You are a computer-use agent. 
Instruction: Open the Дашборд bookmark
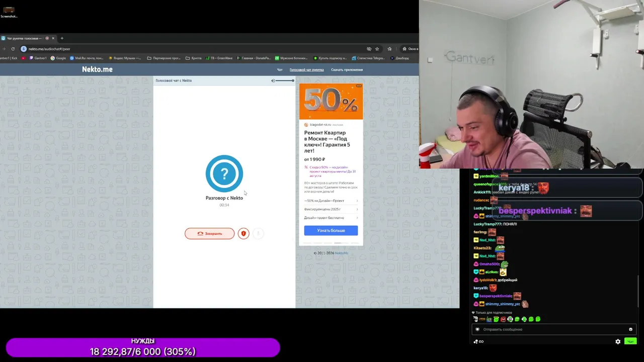399,58
